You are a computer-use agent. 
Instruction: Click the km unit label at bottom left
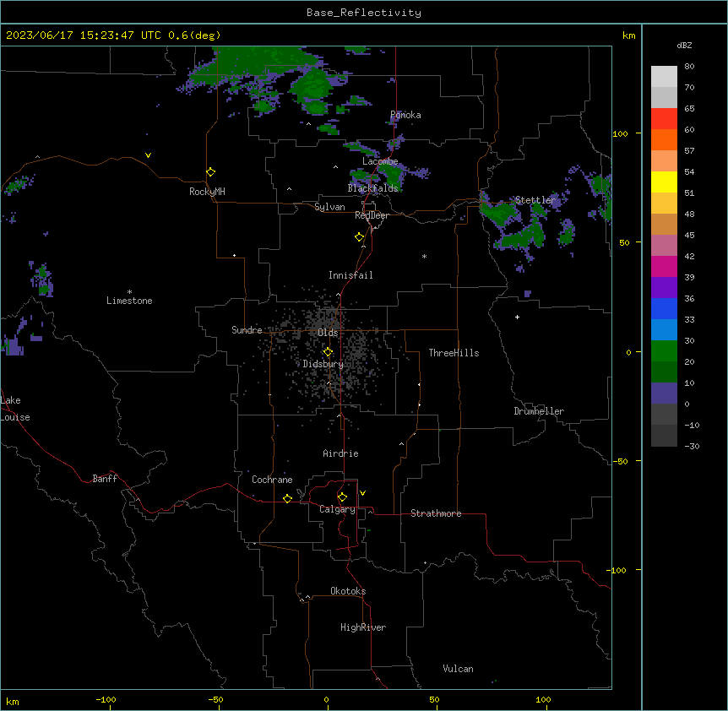[x=13, y=702]
